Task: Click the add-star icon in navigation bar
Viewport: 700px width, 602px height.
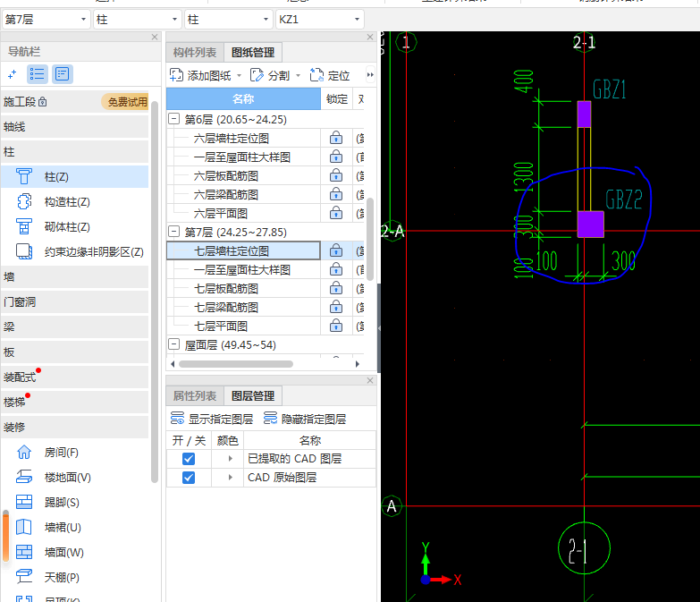Action: click(12, 74)
